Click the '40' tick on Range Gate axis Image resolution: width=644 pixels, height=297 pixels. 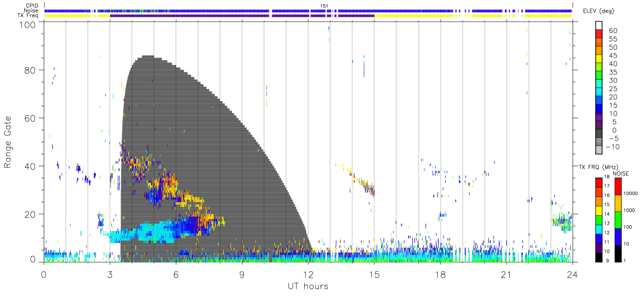tap(30, 166)
